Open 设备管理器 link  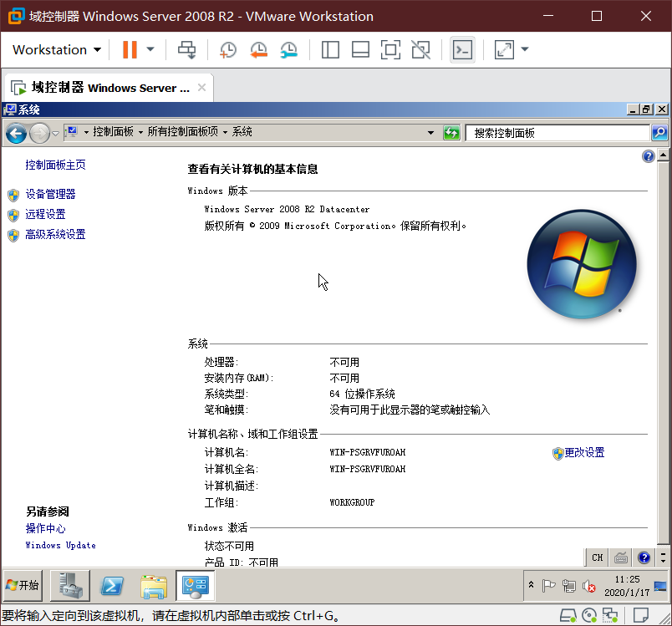[x=50, y=194]
